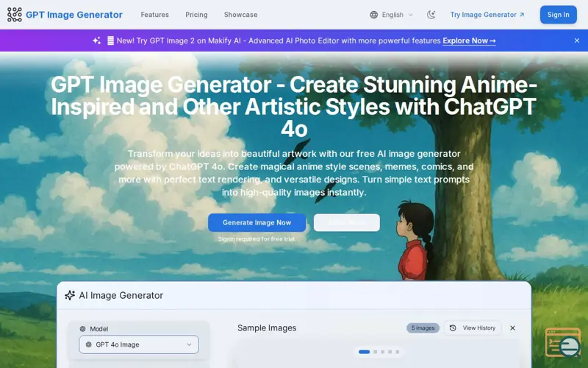Open the Showcase section
Viewport: 588px width, 368px height.
pos(241,15)
